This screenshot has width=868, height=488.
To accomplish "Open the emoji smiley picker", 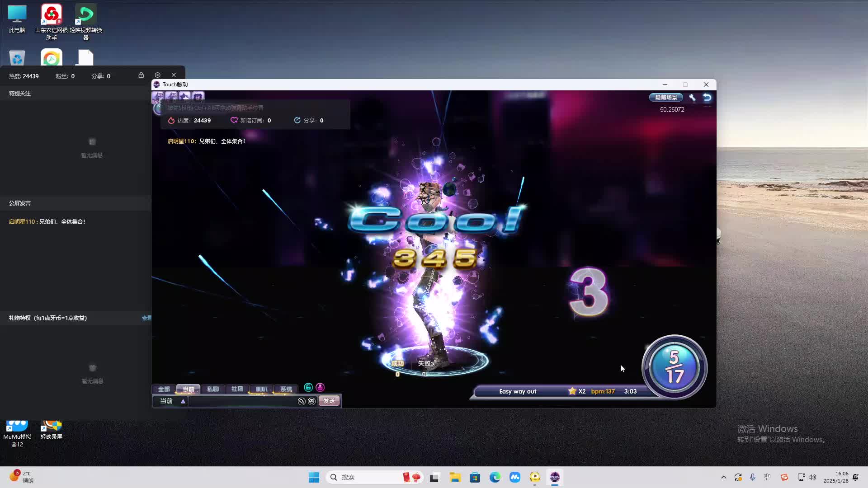I will coord(311,401).
